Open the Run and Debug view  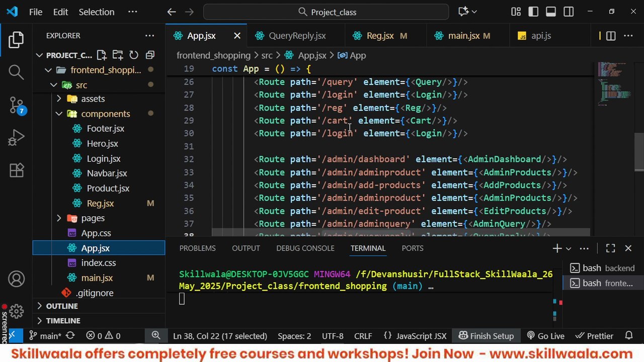pos(16,137)
